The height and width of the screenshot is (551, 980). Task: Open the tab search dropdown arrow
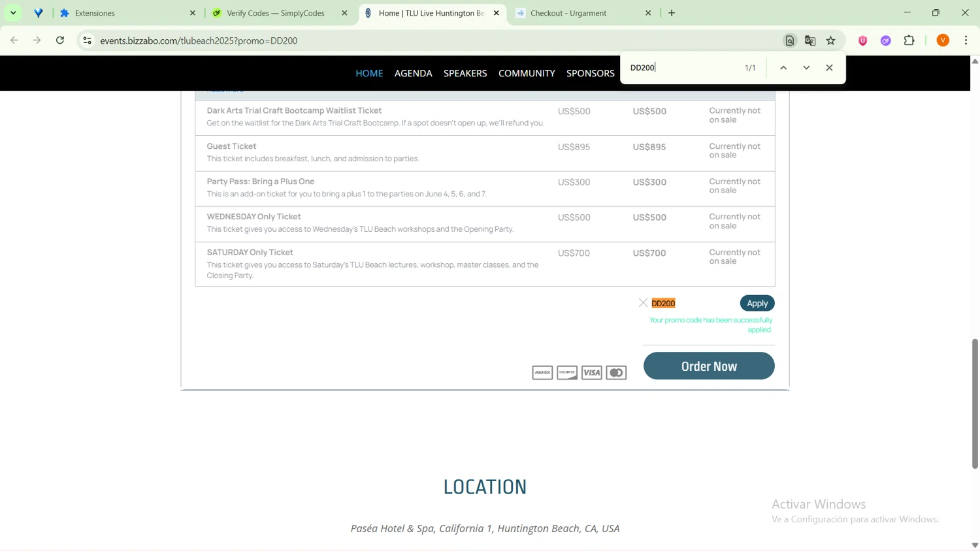[13, 12]
